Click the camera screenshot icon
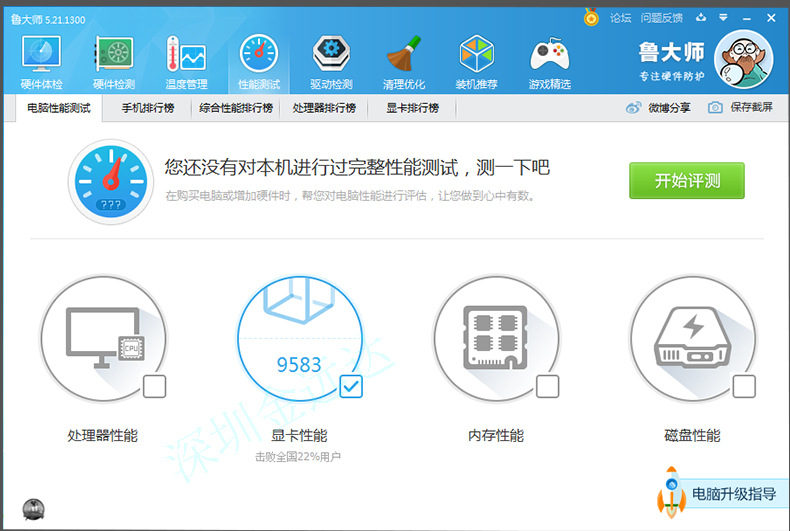 pyautogui.click(x=715, y=107)
